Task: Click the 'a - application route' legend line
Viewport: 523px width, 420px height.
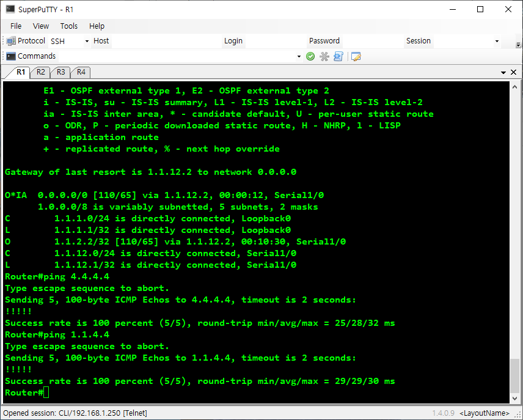Action: click(101, 137)
